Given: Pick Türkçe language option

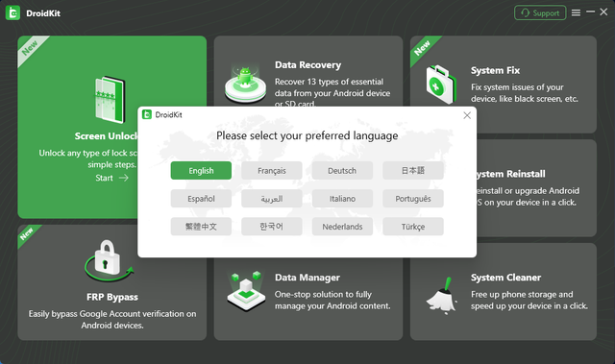Looking at the screenshot, I should click(413, 227).
